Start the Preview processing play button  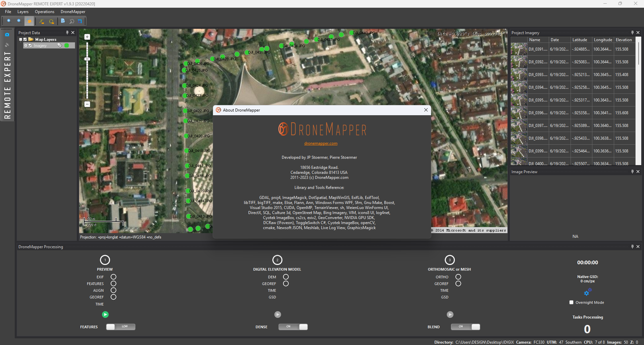tap(105, 315)
